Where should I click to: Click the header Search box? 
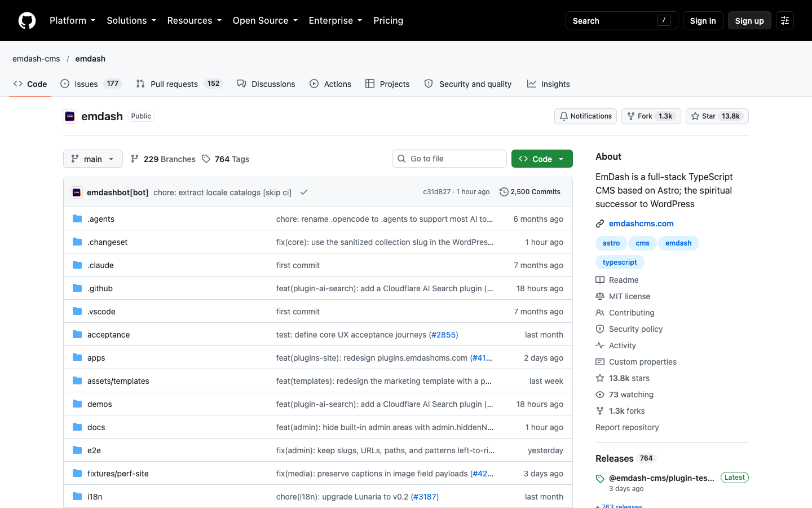point(621,20)
